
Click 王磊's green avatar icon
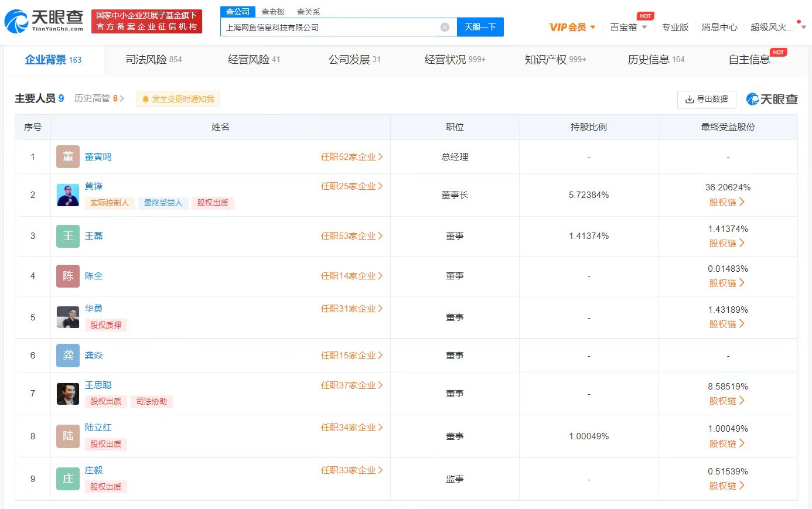coord(68,236)
